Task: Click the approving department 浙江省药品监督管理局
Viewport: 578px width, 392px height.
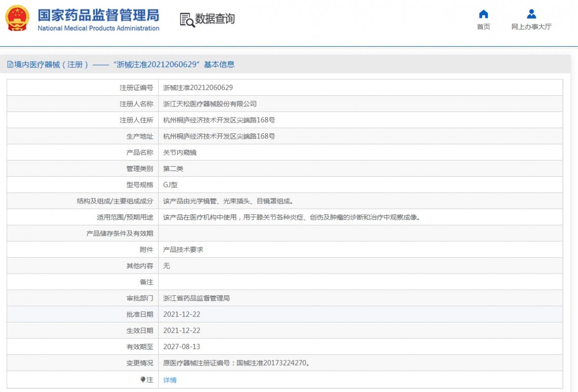Action: (196, 298)
